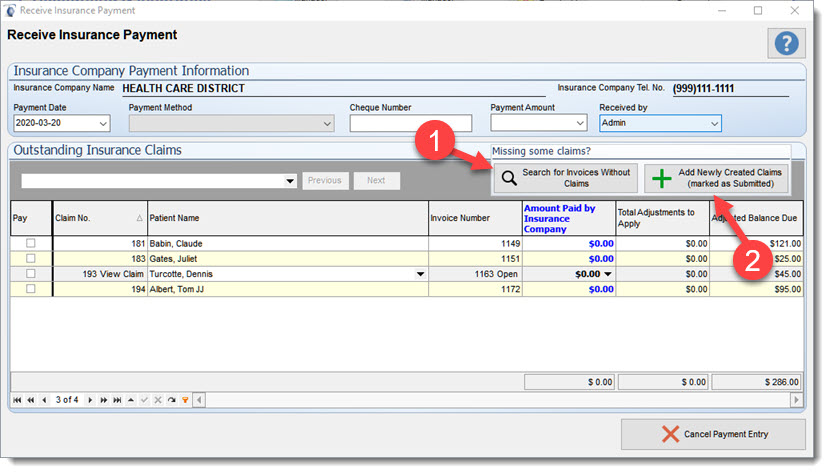
Task: Click the Cheque Number input field
Action: click(411, 123)
